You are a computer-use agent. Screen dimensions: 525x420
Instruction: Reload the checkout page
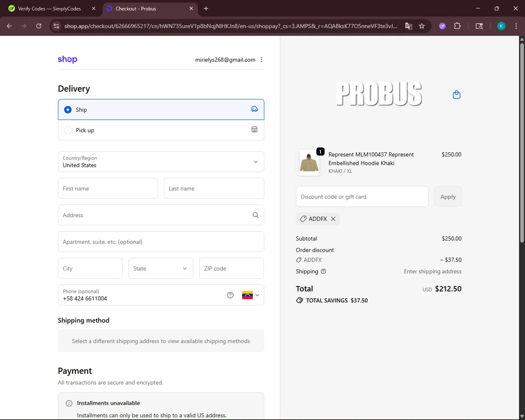(x=39, y=26)
